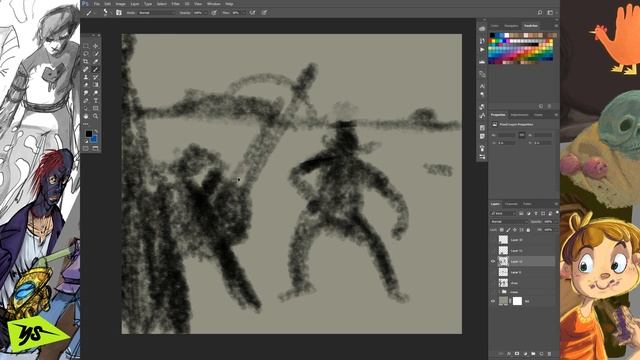Select the Hand tool

coord(86,116)
